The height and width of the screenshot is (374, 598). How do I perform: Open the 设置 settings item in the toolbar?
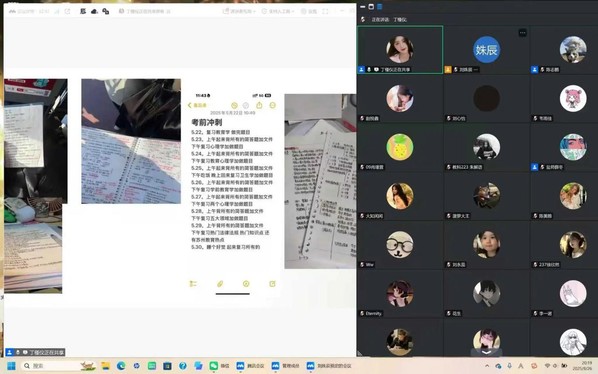tap(309, 11)
